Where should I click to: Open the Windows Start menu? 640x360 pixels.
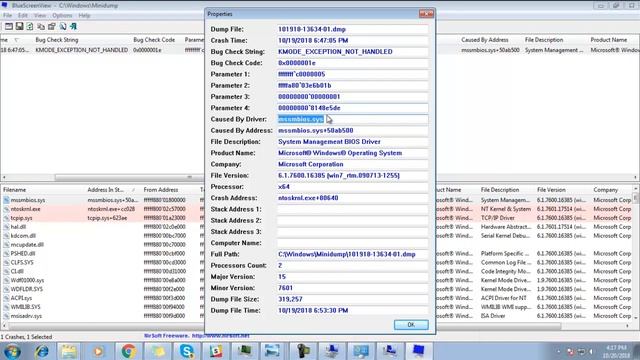pyautogui.click(x=12, y=351)
